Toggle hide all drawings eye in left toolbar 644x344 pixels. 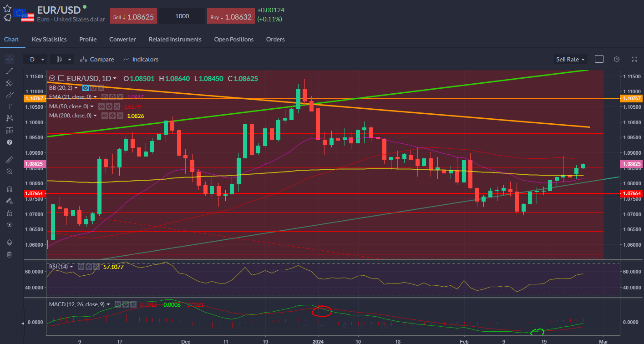(10, 225)
